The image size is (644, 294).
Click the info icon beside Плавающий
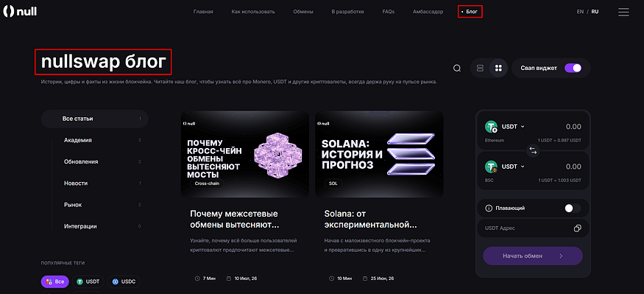coord(489,209)
